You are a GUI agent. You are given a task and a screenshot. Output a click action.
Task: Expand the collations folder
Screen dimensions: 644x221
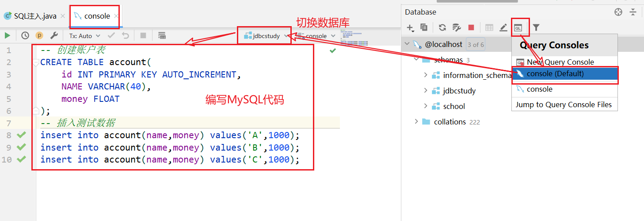click(416, 121)
